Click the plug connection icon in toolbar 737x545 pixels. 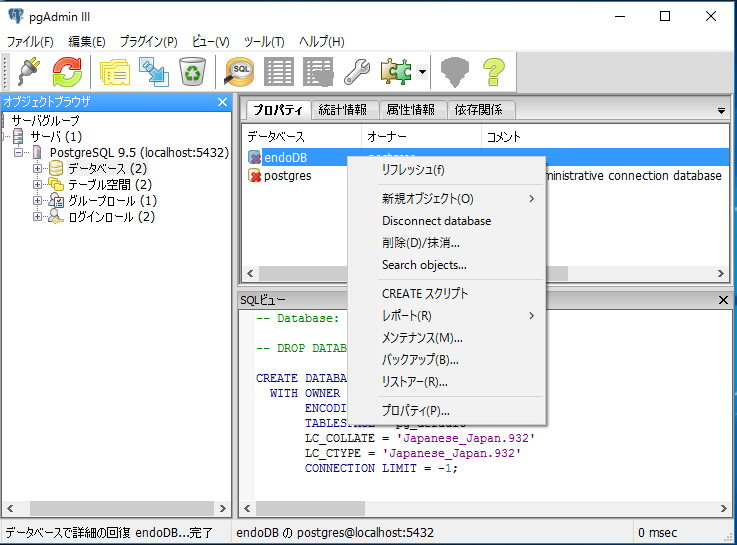[29, 71]
